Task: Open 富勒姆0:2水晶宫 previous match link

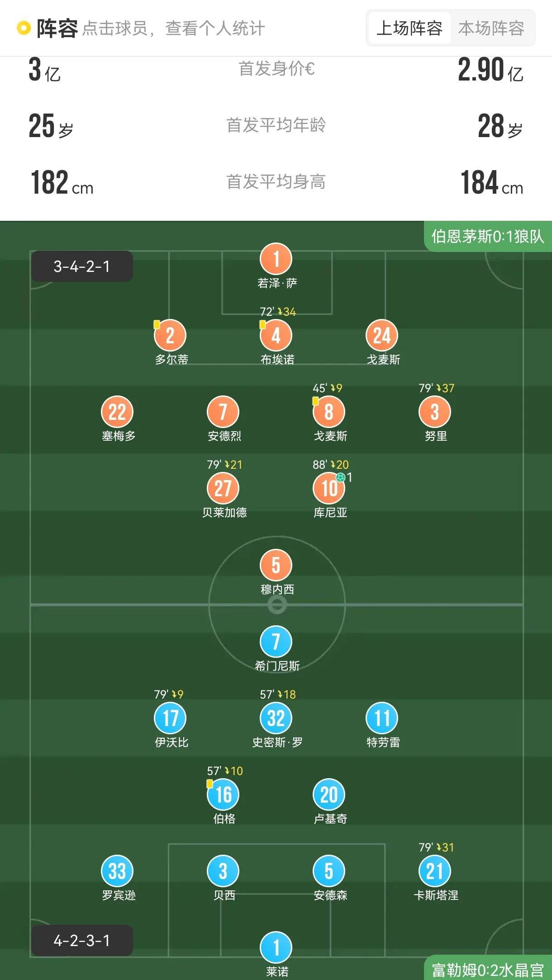Action: tap(487, 970)
